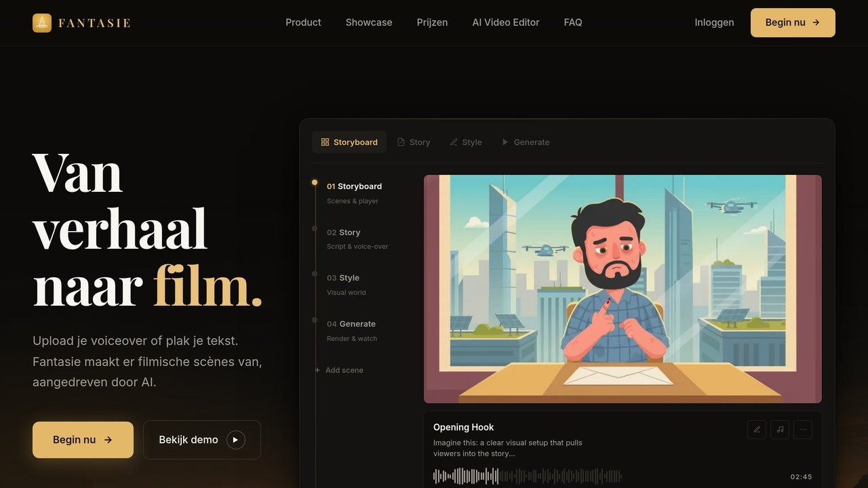Edit Opening Hook with pencil icon
The height and width of the screenshot is (488, 868).
click(757, 429)
